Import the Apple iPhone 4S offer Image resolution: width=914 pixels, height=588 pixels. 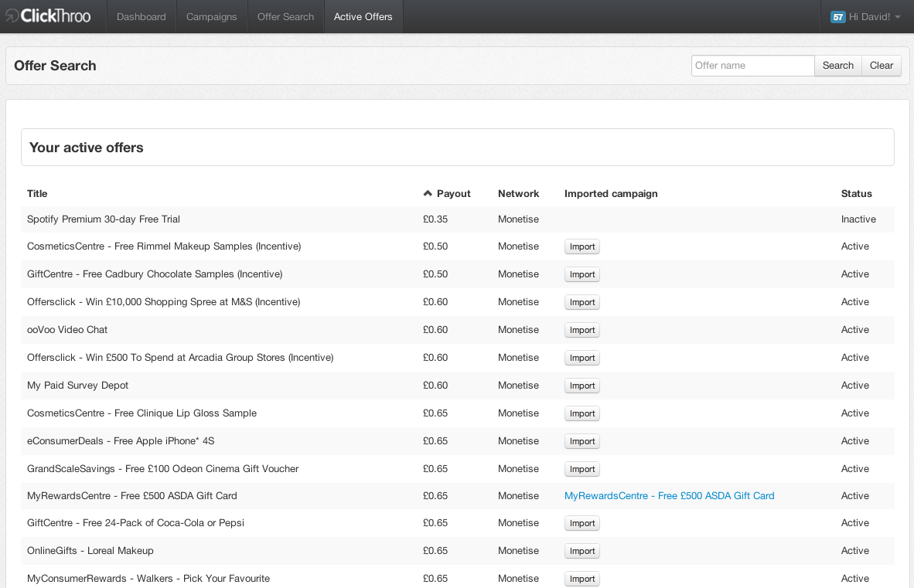[581, 441]
